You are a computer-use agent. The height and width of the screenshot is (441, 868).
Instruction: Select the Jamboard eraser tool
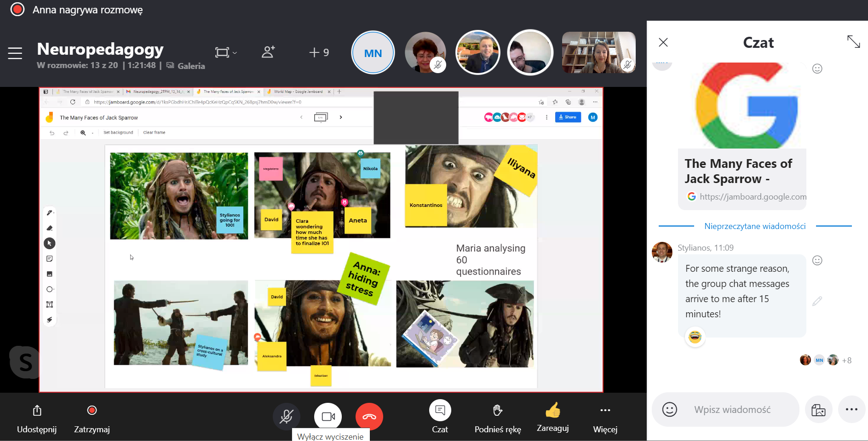point(50,228)
